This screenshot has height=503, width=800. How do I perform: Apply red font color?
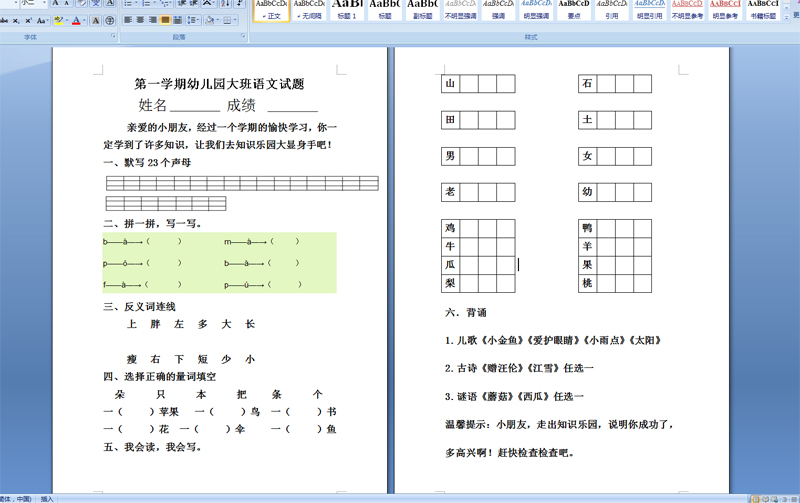76,20
